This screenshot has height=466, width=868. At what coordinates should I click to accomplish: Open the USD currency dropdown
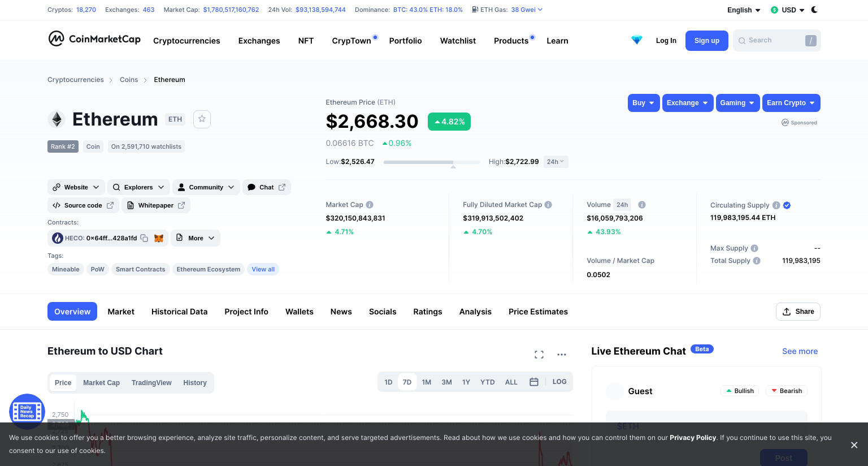[x=788, y=10]
